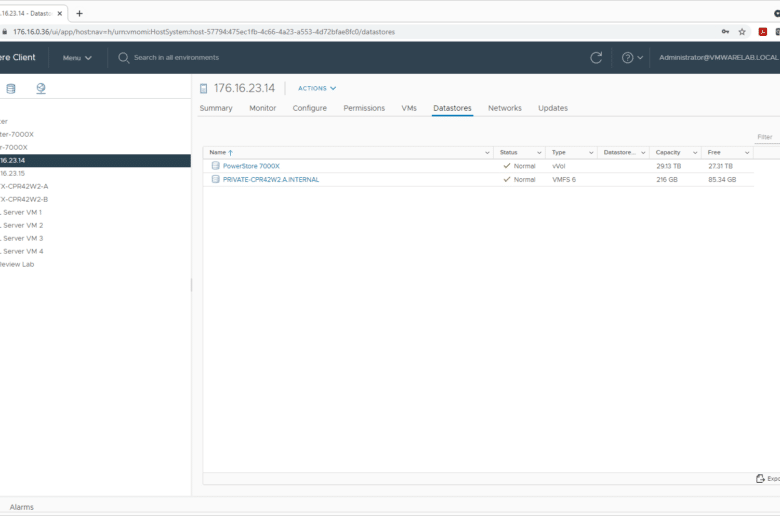Sort by the Free column header
The width and height of the screenshot is (780, 516).
click(x=714, y=152)
